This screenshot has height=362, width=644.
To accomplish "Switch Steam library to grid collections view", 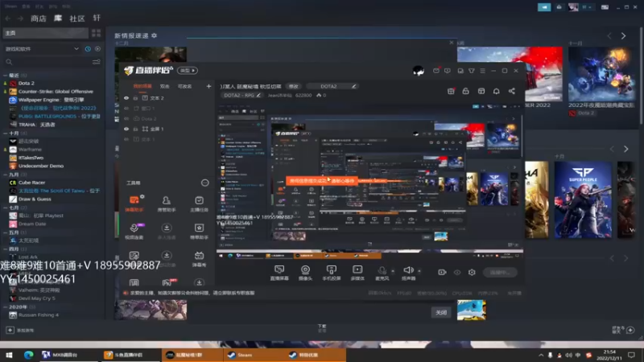I will [96, 33].
